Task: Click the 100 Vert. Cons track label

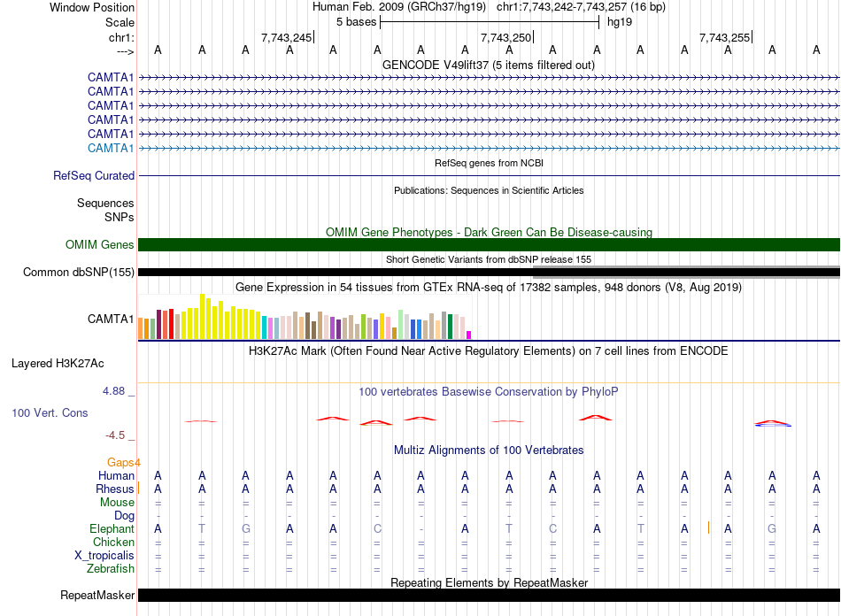Action: coord(50,413)
